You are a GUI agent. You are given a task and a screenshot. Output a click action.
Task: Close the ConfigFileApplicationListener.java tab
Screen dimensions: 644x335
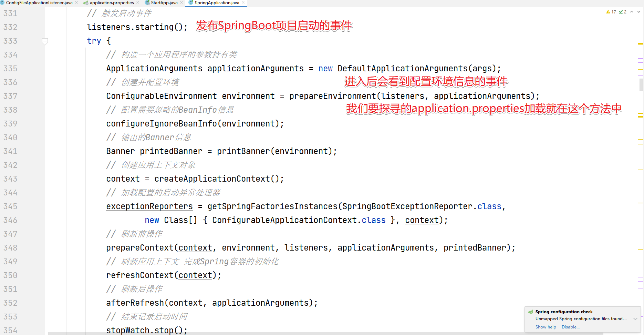point(76,3)
